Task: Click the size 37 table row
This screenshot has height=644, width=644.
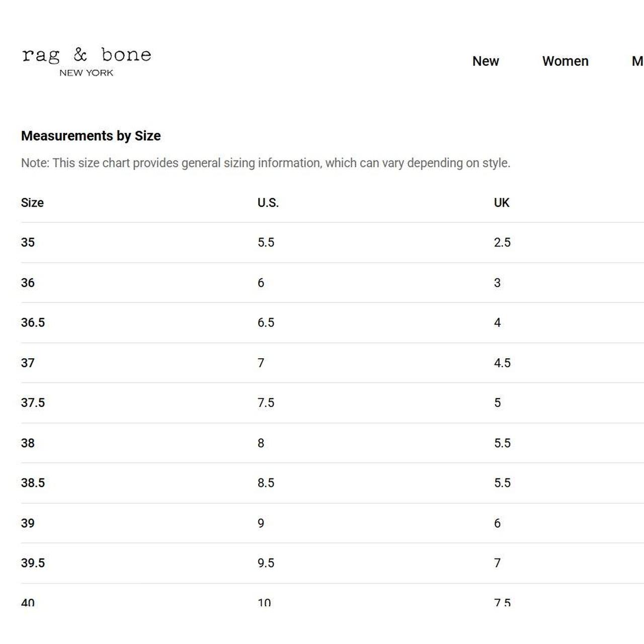Action: click(x=28, y=363)
